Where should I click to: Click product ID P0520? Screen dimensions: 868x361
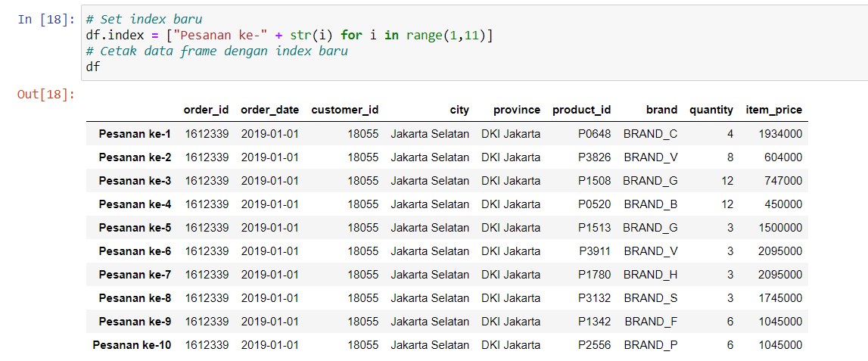pos(595,204)
